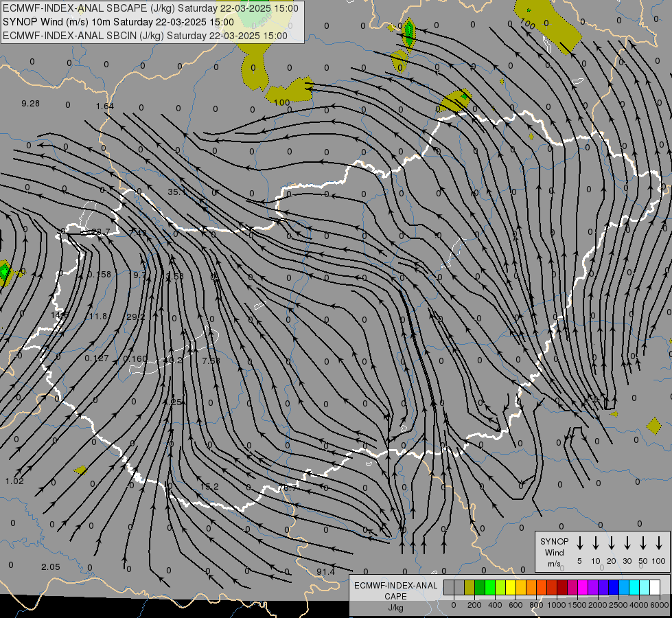Click the 'ECMWF-INDEX-ANAL CAPE J/kg' legend heading
This screenshot has height=618, width=672.
point(395,597)
